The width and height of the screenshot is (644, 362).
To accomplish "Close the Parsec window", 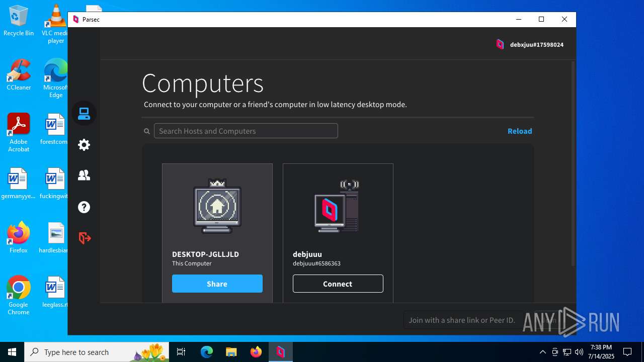I will point(565,19).
